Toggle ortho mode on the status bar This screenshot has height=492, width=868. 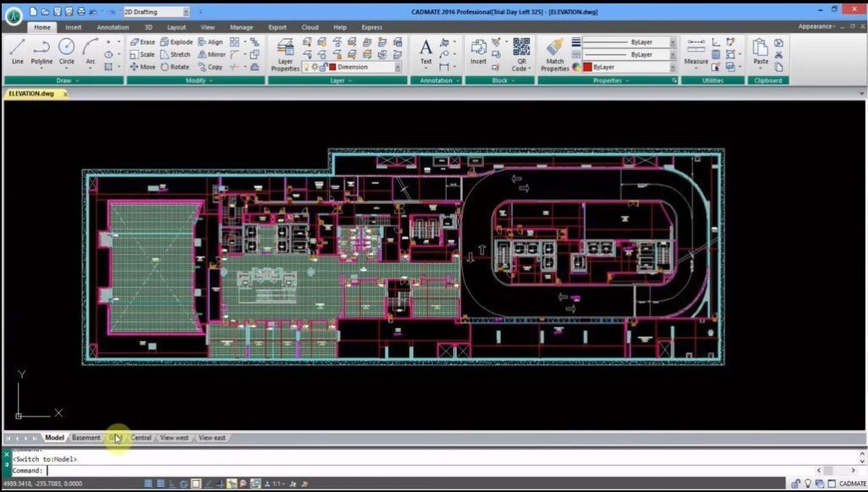171,483
